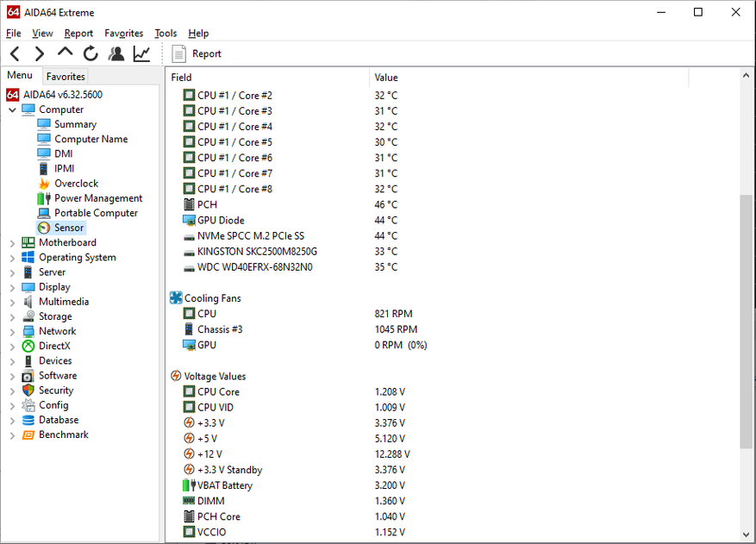756x544 pixels.
Task: Expand the Benchmark tree node
Action: (x=12, y=435)
